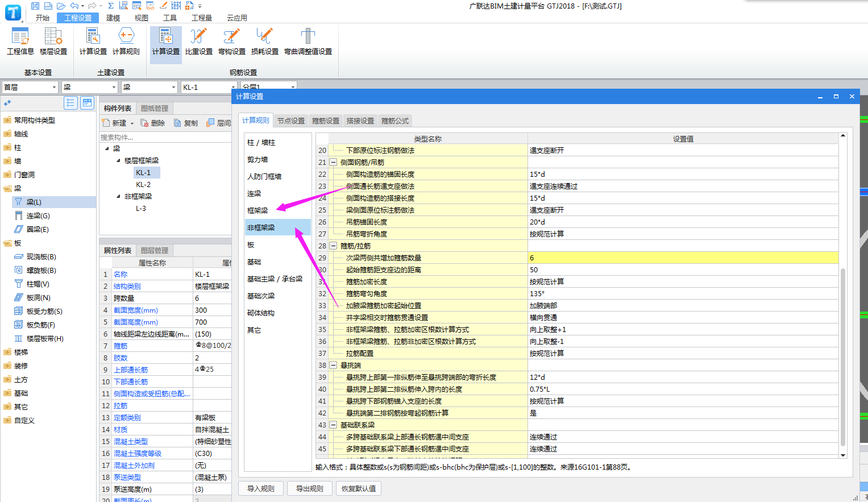This screenshot has width=868, height=502.
Task: Collapse 非框架梁 node in component tree
Action: coord(118,196)
